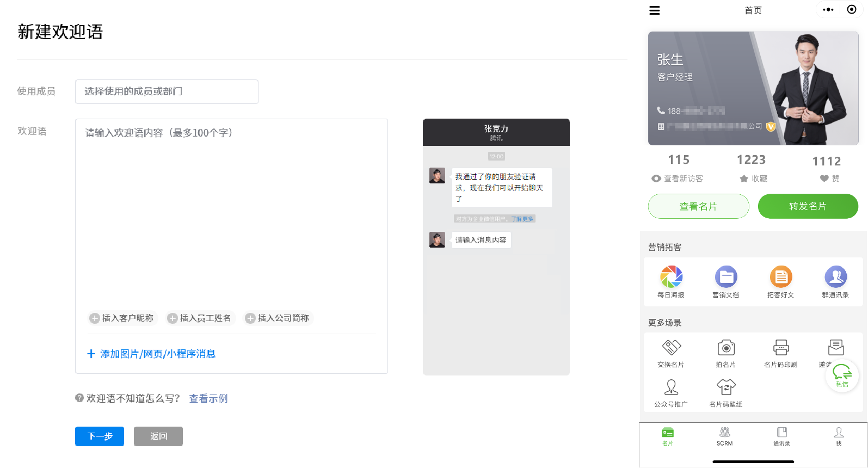Open the 营销文档 marketing documents icon
The width and height of the screenshot is (868, 468).
click(x=726, y=277)
